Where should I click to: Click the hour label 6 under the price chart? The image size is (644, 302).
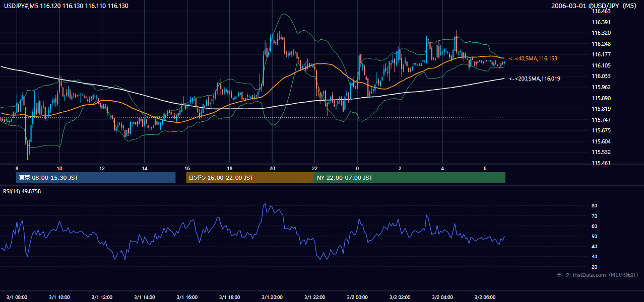pyautogui.click(x=485, y=168)
